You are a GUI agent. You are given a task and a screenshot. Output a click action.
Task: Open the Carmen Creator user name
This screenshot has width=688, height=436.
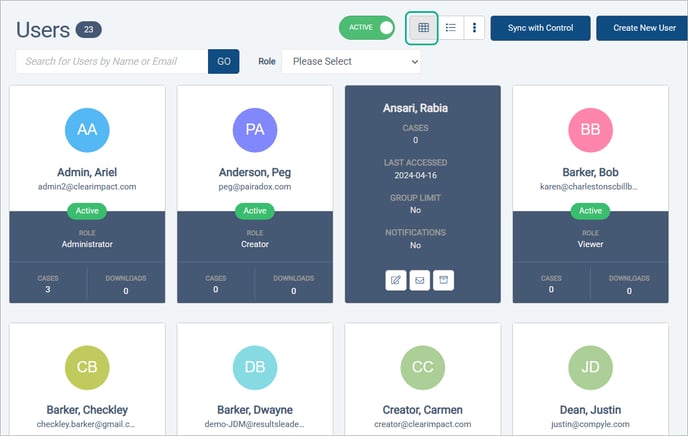(422, 409)
